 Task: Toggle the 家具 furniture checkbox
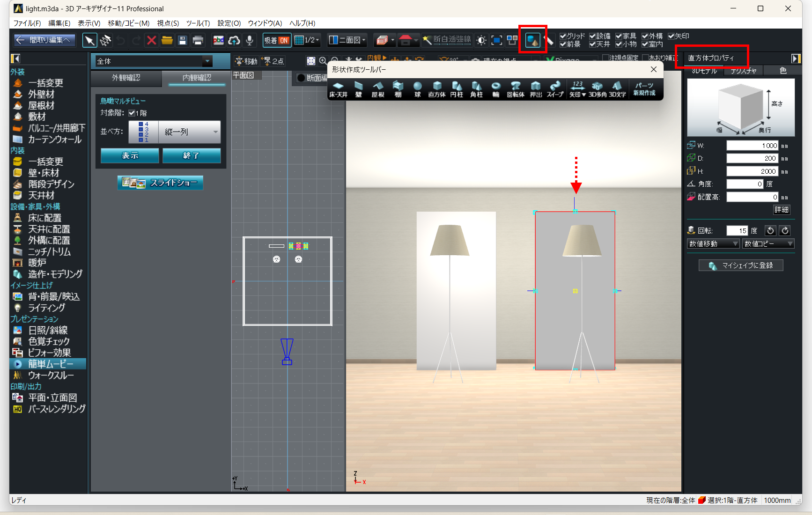[x=619, y=36]
